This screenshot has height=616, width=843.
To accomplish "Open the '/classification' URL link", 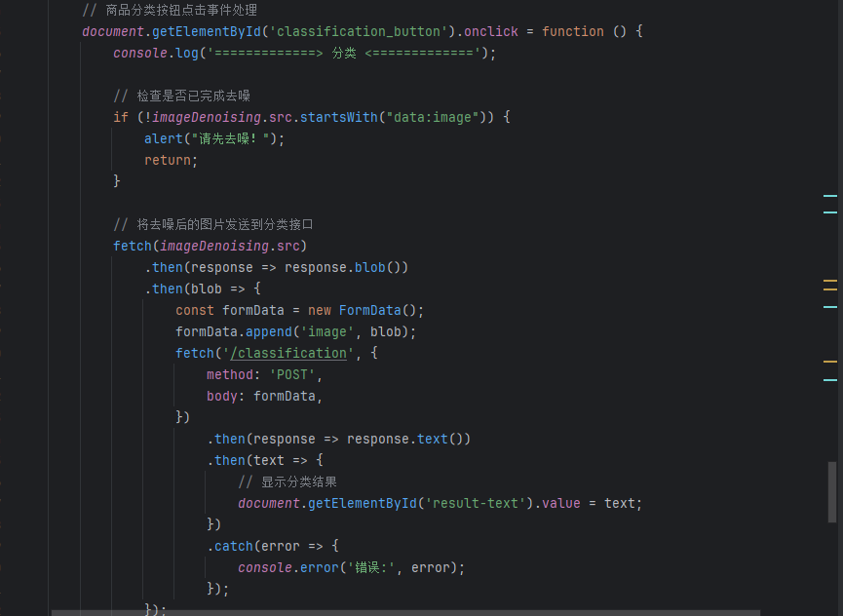I will point(288,353).
